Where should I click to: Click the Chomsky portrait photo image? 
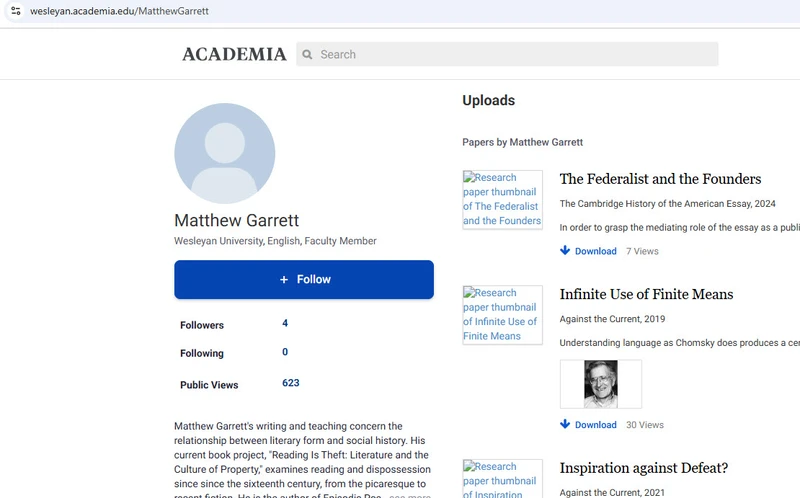(601, 384)
